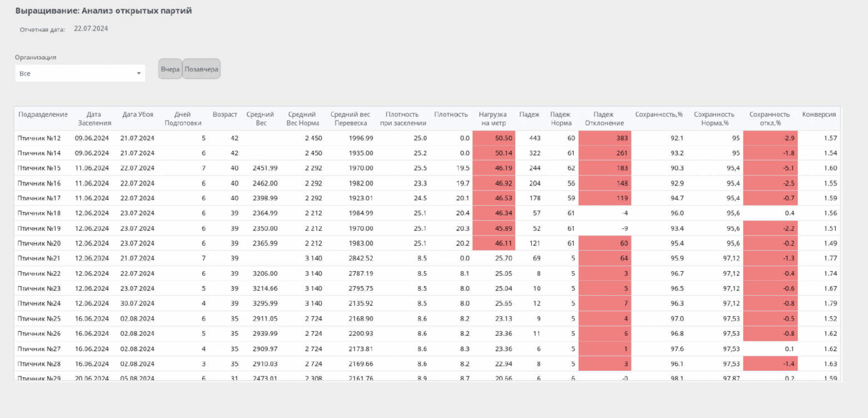Viewport: 868px width, 418px height.
Task: Click red Нагрузка cell showing 46.92
Action: pos(494,183)
